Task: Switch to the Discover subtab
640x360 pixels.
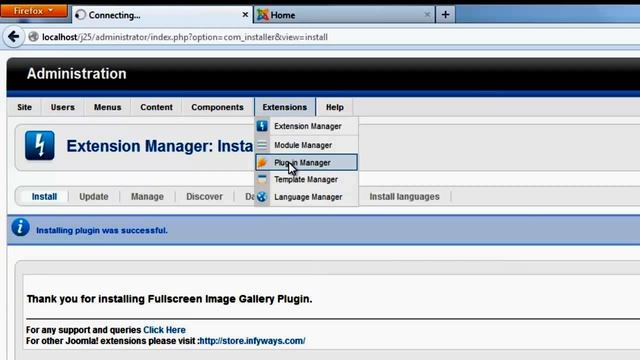Action: [x=204, y=196]
